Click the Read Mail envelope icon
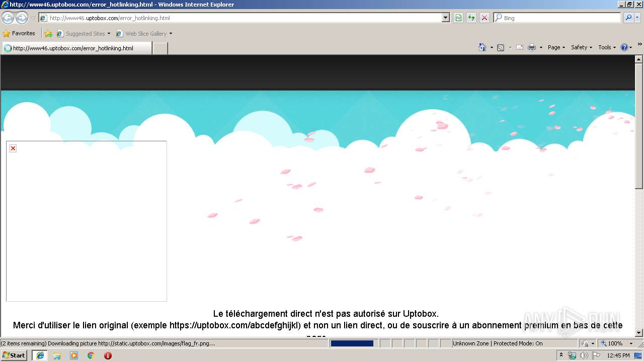The width and height of the screenshot is (644, 362). pos(520,47)
